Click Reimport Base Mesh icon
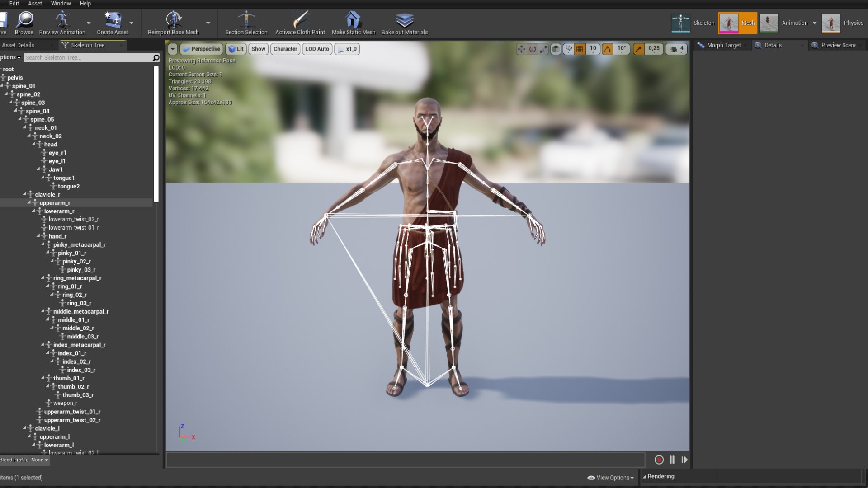The height and width of the screenshot is (488, 868). 173,23
